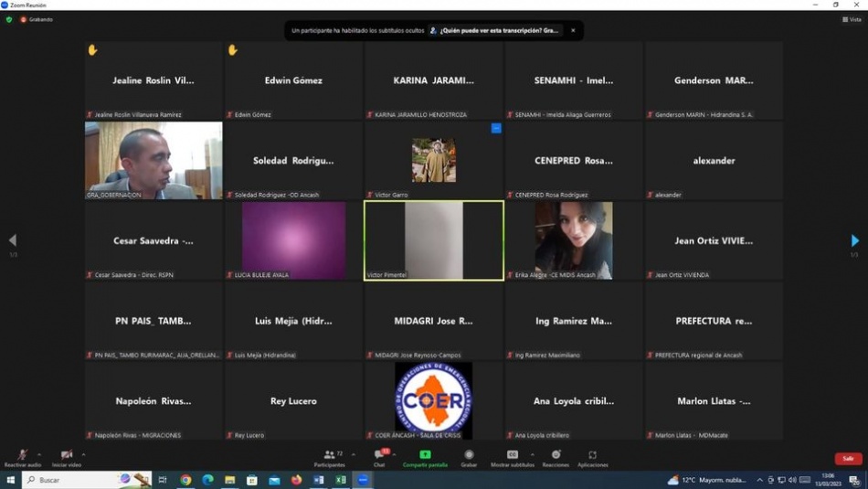Open the Participantes panel
Viewport: 868px width, 489px height.
(329, 455)
